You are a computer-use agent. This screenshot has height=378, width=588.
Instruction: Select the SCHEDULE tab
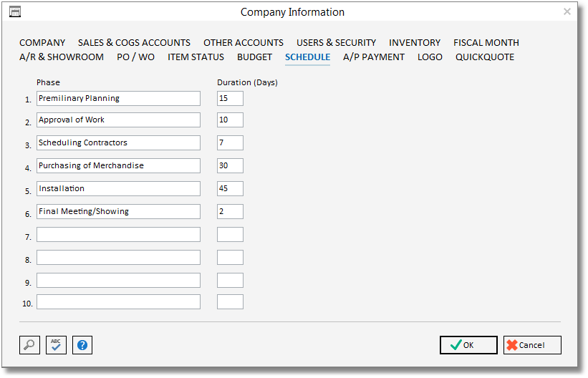(307, 57)
